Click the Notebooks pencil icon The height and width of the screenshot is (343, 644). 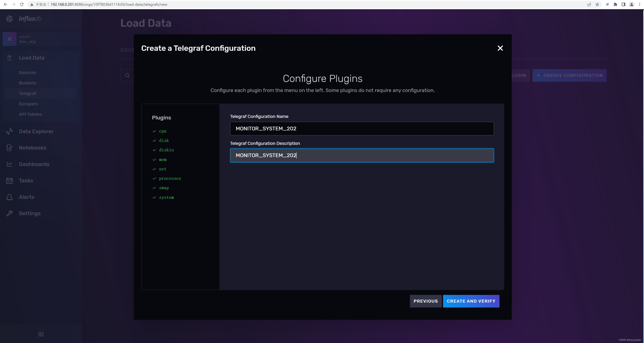point(10,148)
